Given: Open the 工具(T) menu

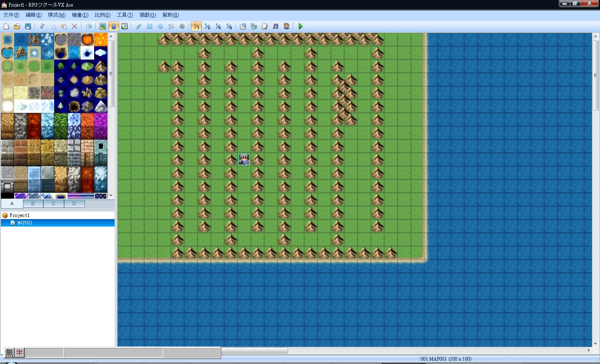Looking at the screenshot, I should click(x=125, y=15).
